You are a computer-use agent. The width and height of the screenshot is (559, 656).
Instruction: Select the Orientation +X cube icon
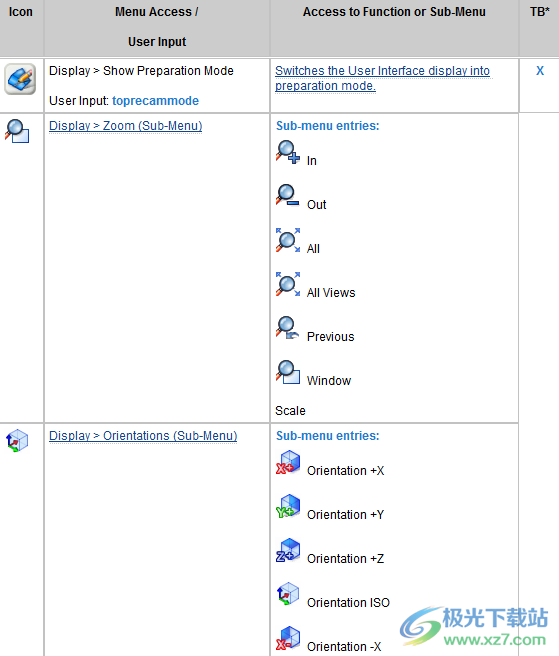[x=288, y=462]
